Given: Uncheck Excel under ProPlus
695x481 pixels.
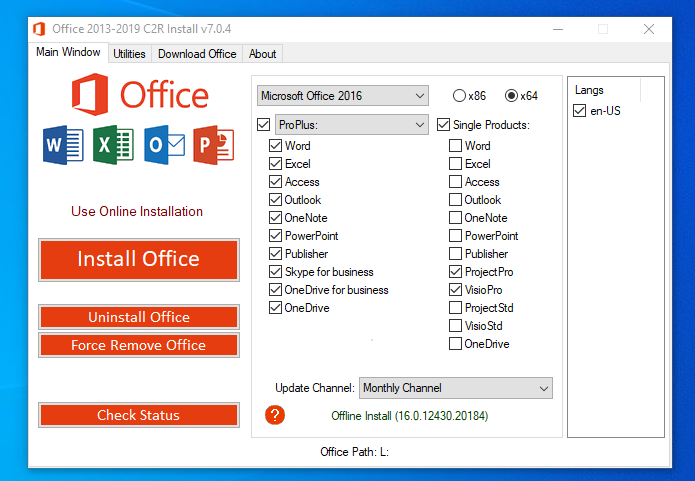Looking at the screenshot, I should tap(275, 164).
